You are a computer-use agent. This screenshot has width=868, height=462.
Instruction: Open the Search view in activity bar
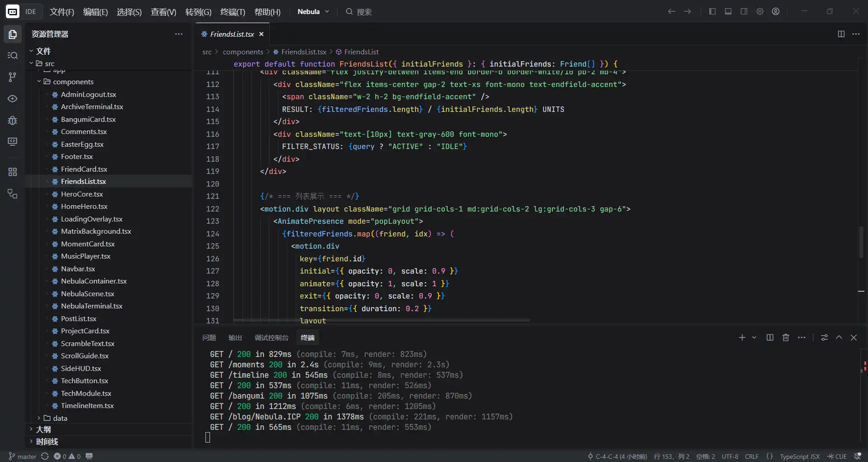click(13, 55)
